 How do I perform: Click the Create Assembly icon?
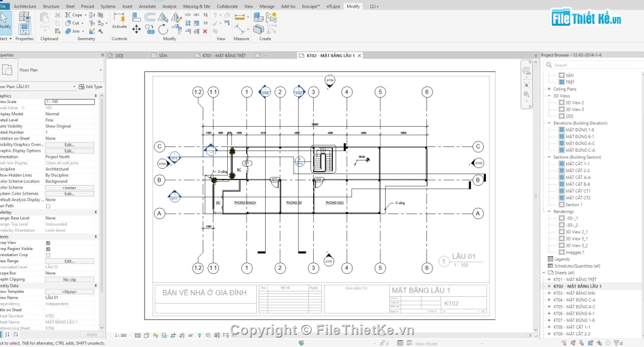pos(258,17)
